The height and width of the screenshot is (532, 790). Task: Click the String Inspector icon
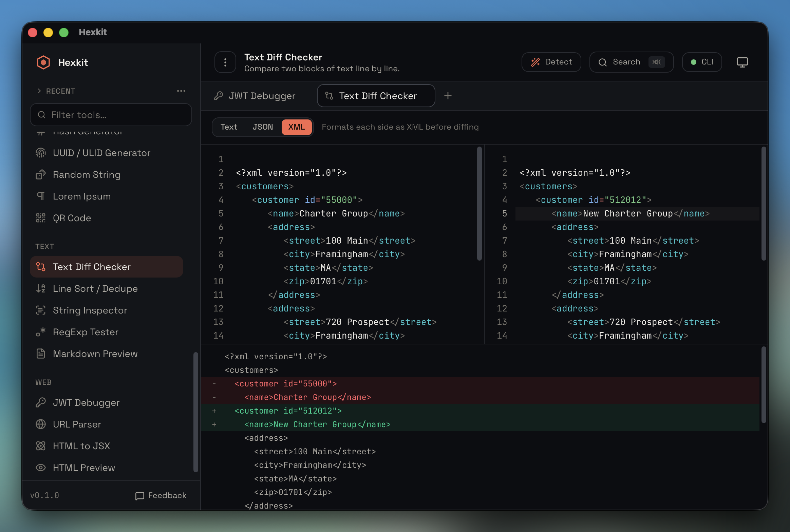[41, 310]
